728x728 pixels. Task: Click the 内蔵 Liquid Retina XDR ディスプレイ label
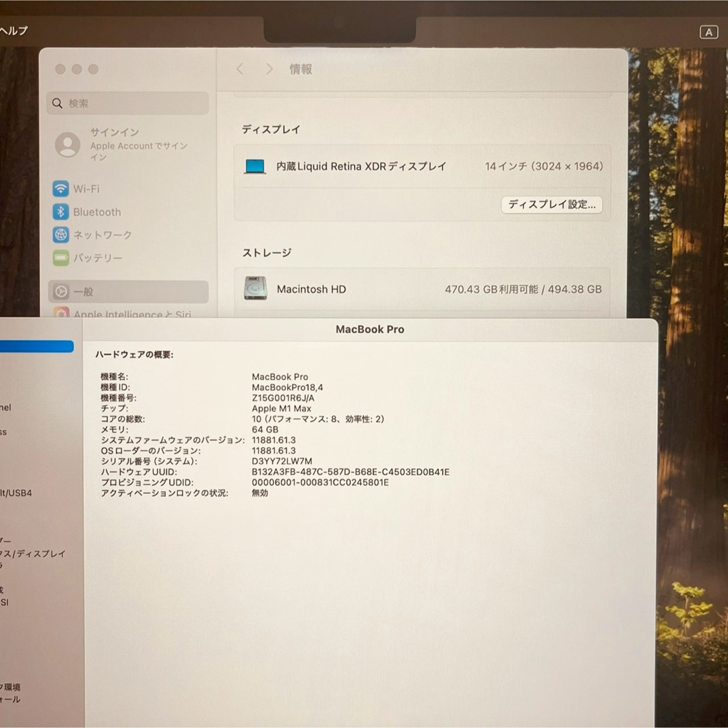[361, 166]
